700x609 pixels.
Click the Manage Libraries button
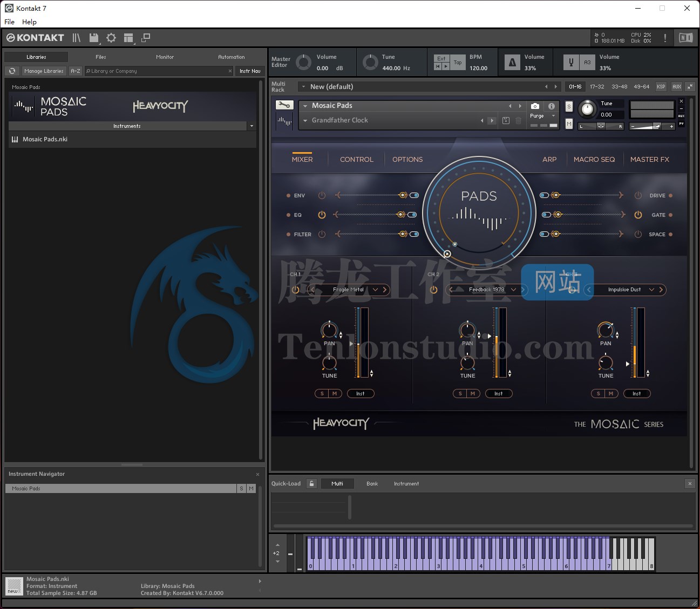pyautogui.click(x=44, y=71)
